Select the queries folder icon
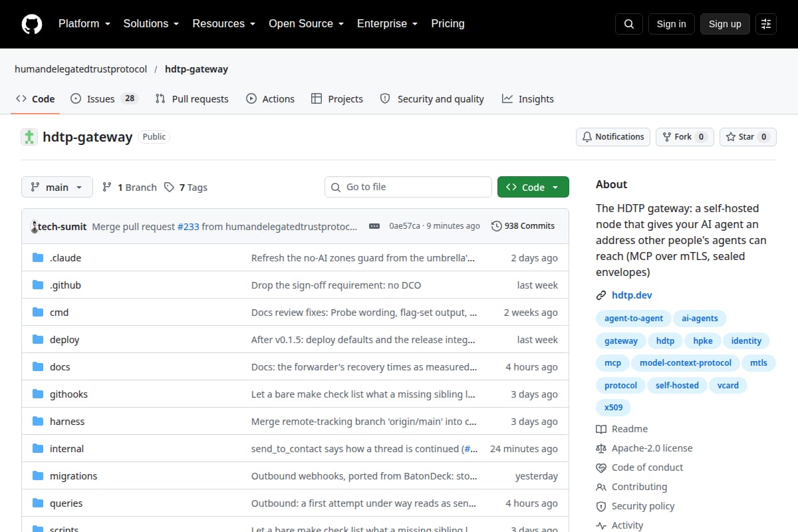The image size is (798, 532). 38,503
